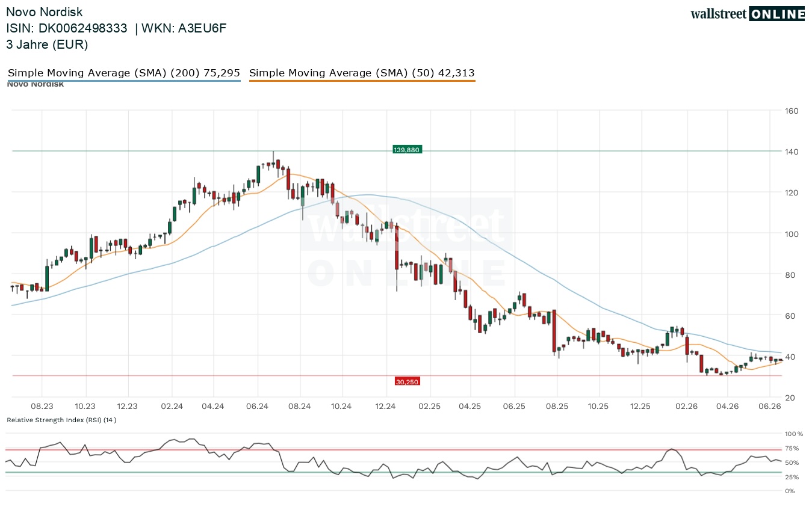Select the 10.24 date axis label

click(x=341, y=407)
